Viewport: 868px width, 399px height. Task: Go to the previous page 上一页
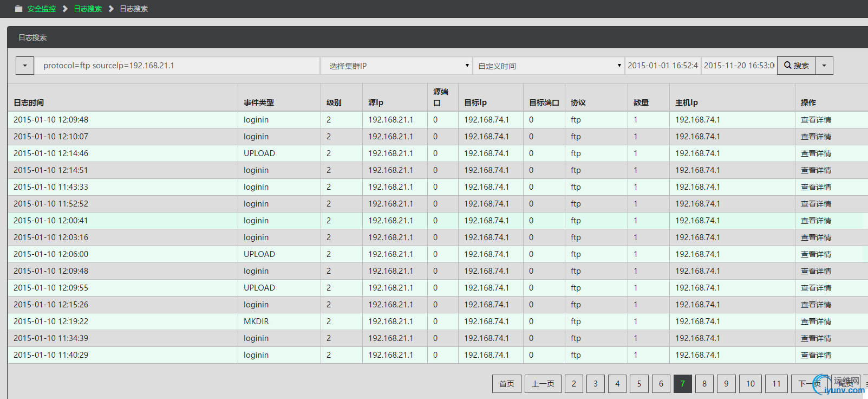[543, 384]
